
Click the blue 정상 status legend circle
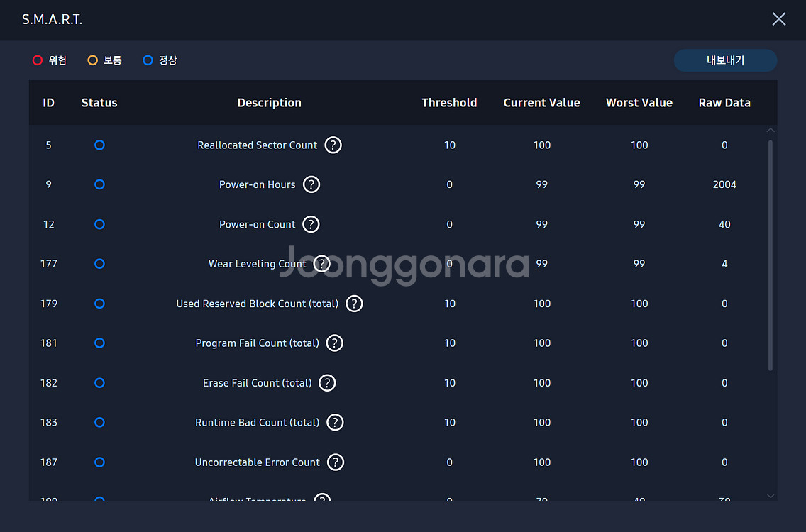coord(148,60)
